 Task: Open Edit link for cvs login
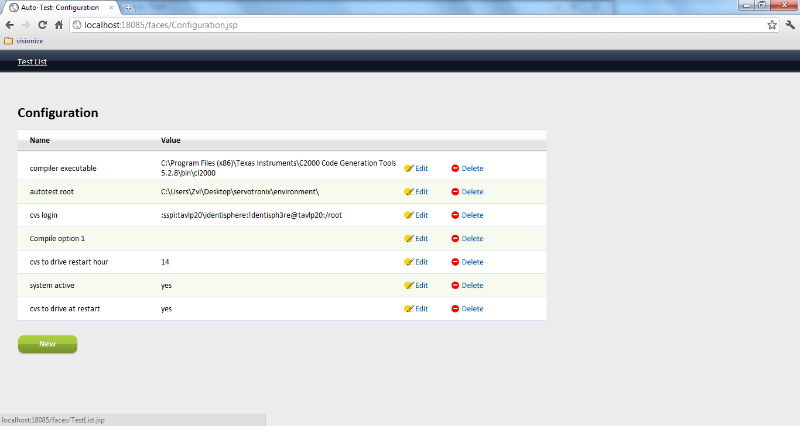tap(421, 215)
